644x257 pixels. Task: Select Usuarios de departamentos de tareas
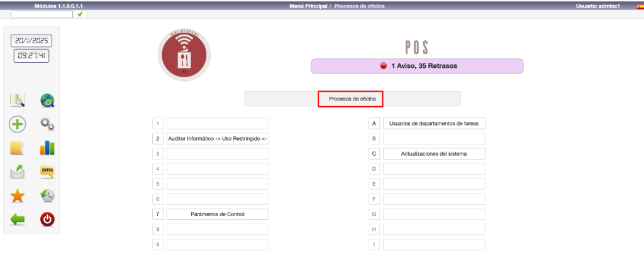[434, 123]
